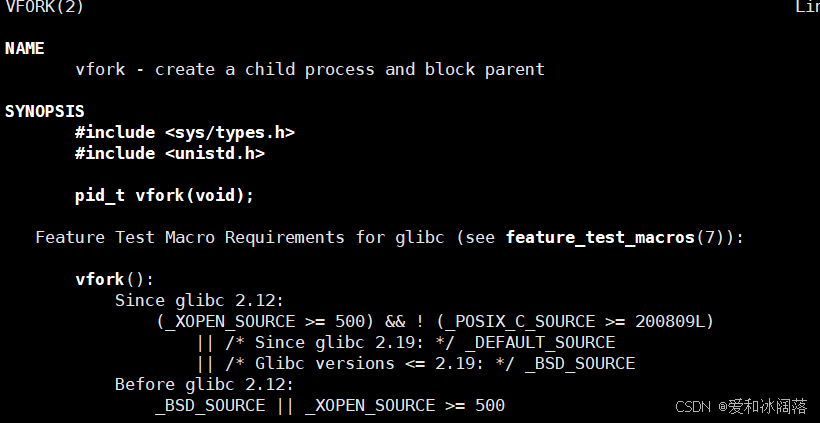
Task: Click the 'Since glibc 2.12:' line
Action: click(199, 301)
